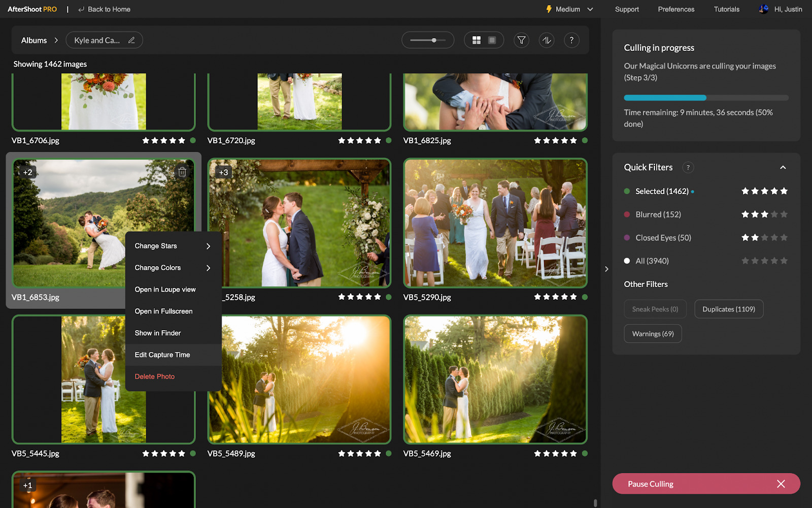Open the Medium speed dropdown

click(x=569, y=9)
